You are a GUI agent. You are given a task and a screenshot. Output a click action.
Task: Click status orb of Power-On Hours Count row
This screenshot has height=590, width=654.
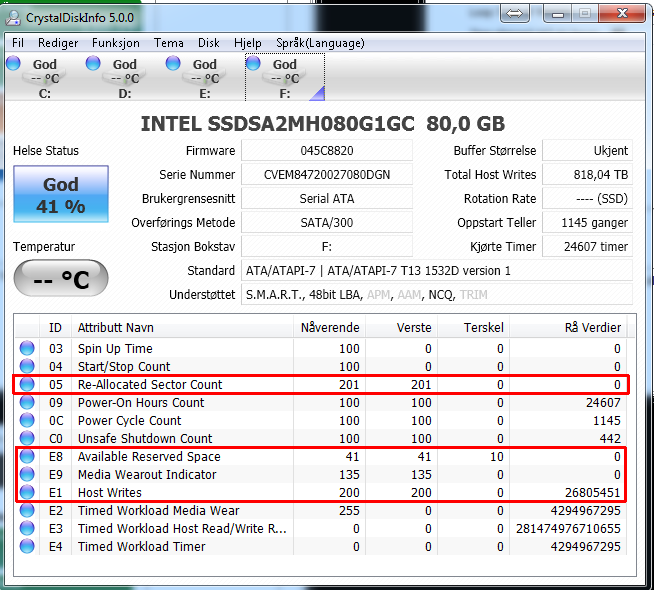tap(27, 402)
